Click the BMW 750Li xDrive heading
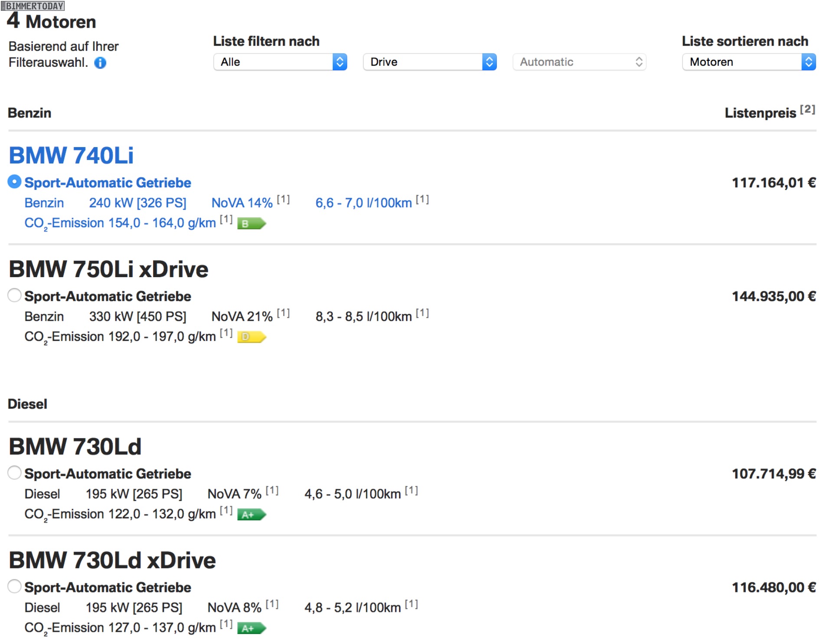833x644 pixels. [x=108, y=269]
